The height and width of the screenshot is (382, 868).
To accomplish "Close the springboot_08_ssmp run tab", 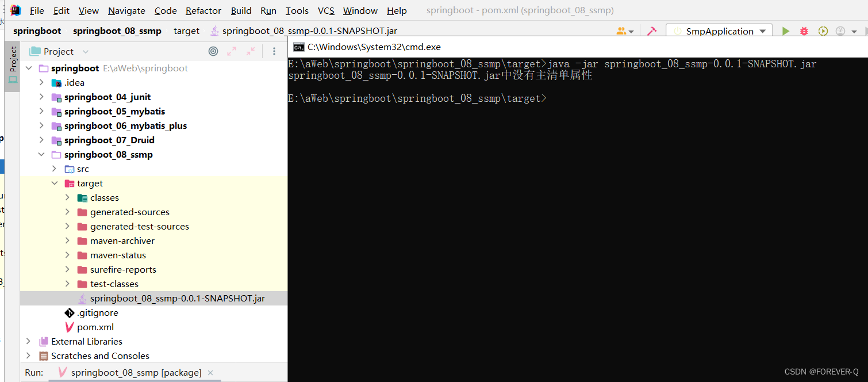I will (210, 372).
